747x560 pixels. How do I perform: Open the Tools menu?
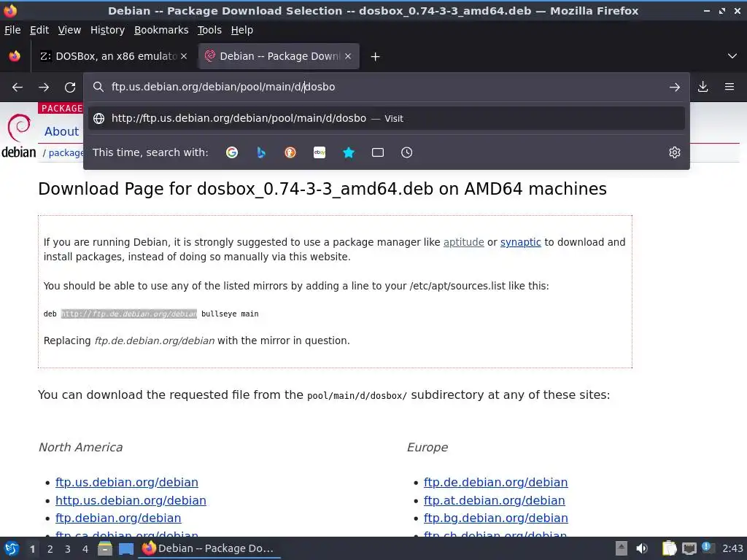pos(209,30)
